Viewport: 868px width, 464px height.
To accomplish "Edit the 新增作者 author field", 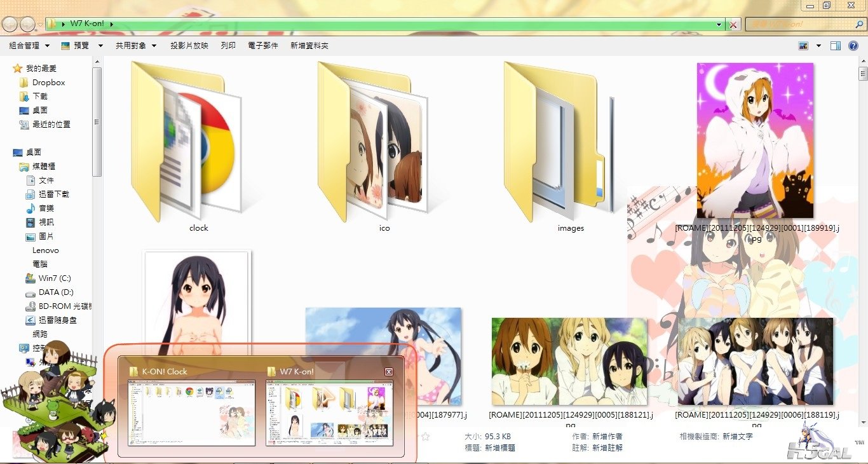I will 607,437.
